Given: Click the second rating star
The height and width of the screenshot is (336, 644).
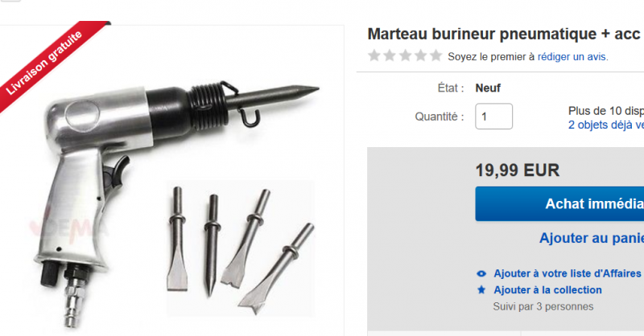Looking at the screenshot, I should coord(390,55).
